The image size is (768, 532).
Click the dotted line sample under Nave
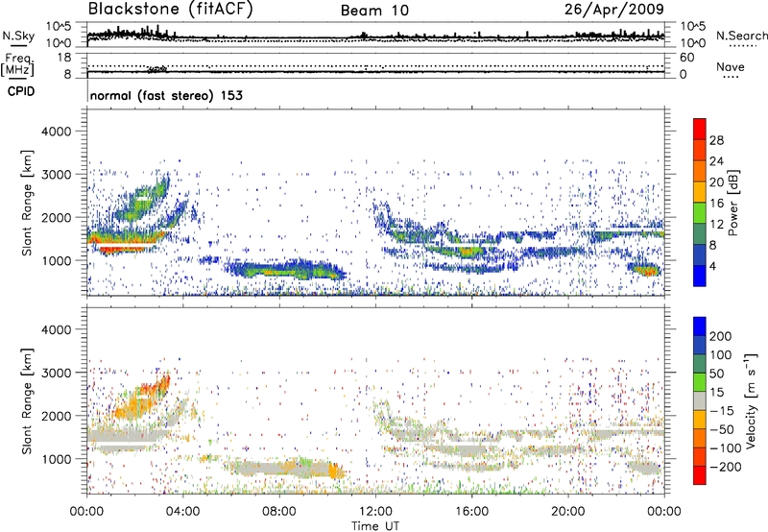click(x=732, y=78)
